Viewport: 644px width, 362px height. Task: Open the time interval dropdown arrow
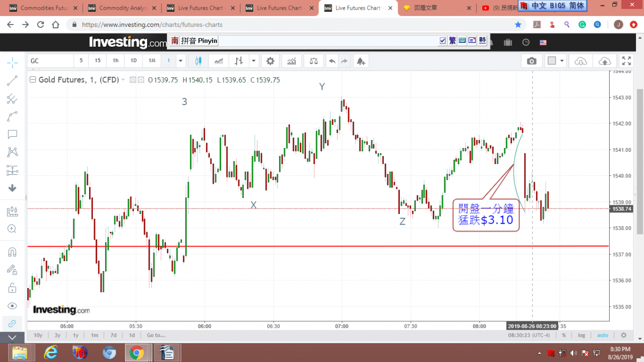coord(181,61)
